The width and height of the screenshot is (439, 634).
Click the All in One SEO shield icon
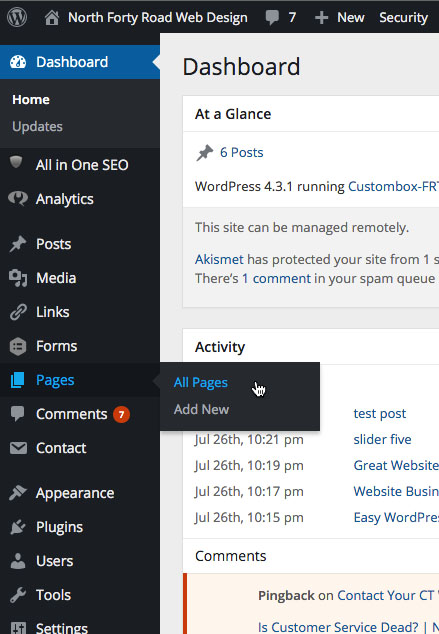pos(16,163)
